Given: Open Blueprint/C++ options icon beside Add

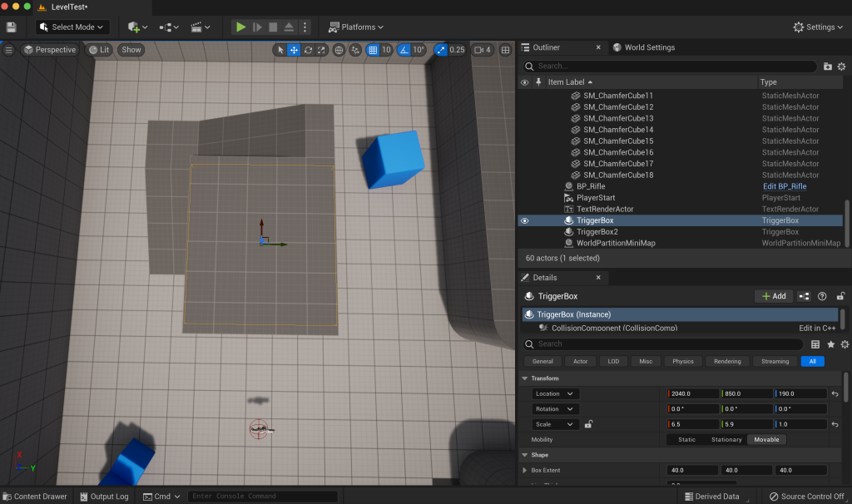Looking at the screenshot, I should 805,296.
